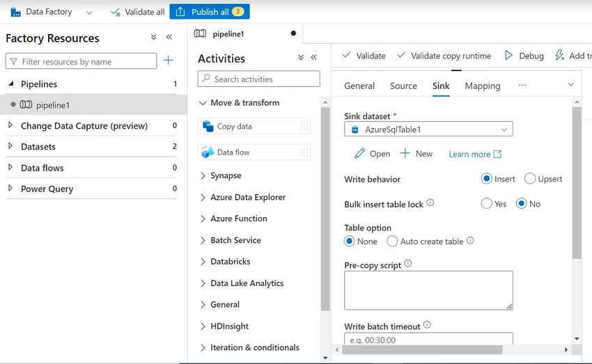Expand the Power Query node
Viewport: 592px width, 364px height.
click(10, 188)
